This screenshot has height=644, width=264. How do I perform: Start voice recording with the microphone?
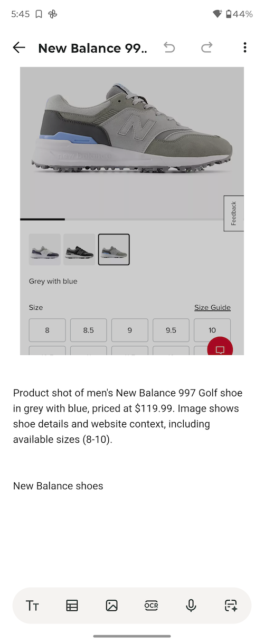tap(191, 606)
